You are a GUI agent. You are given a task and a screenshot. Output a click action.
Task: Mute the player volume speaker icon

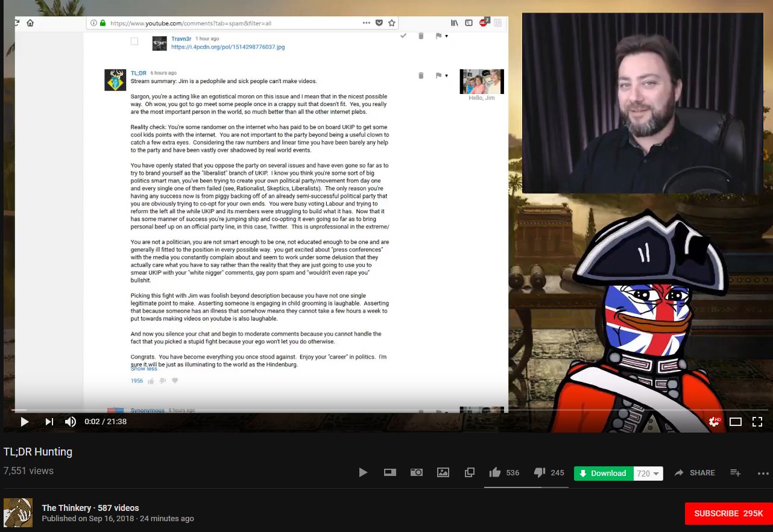[71, 422]
